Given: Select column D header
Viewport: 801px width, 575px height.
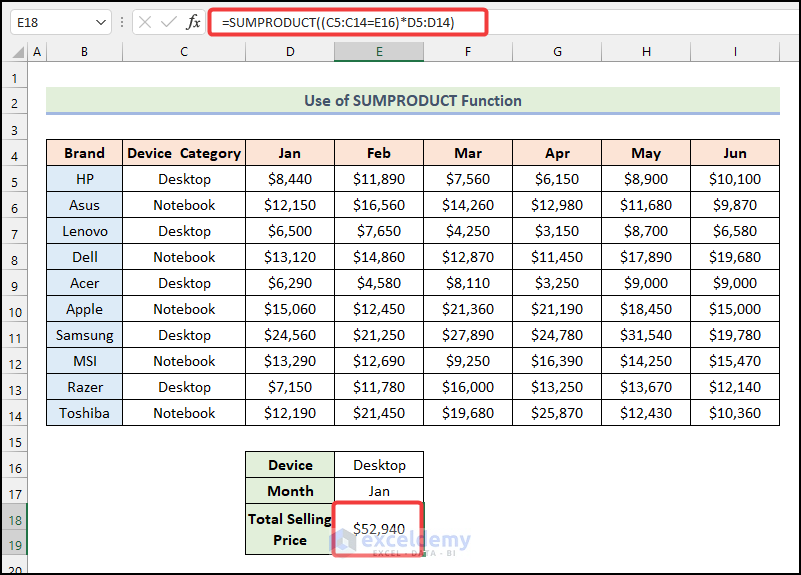Looking at the screenshot, I should click(x=290, y=52).
